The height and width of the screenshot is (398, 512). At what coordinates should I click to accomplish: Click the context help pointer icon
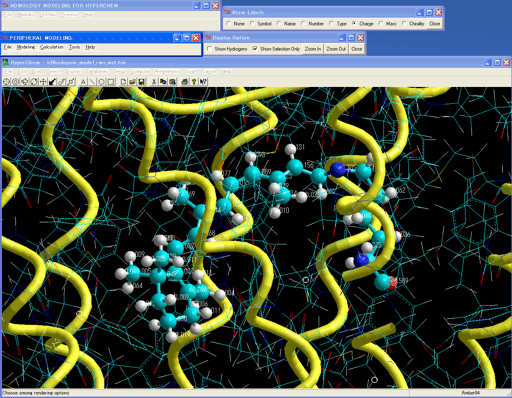[203, 82]
